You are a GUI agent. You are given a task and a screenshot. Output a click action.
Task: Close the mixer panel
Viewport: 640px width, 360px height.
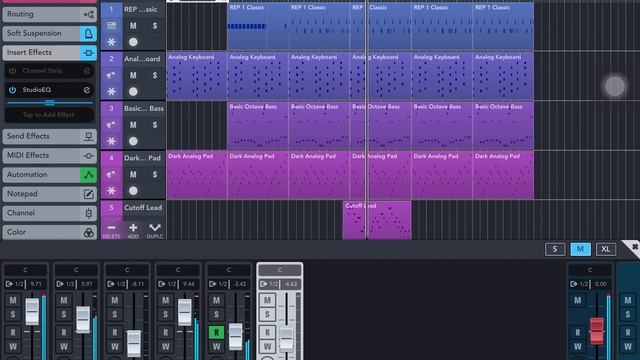(633, 247)
